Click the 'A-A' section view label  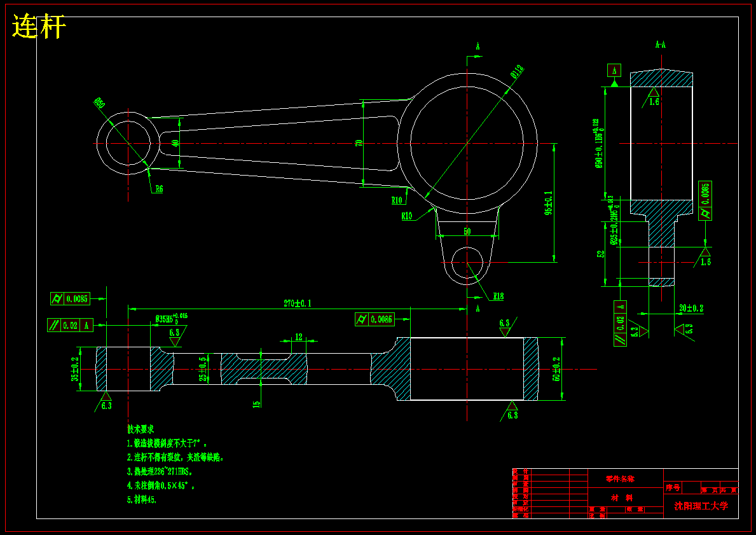click(x=660, y=45)
